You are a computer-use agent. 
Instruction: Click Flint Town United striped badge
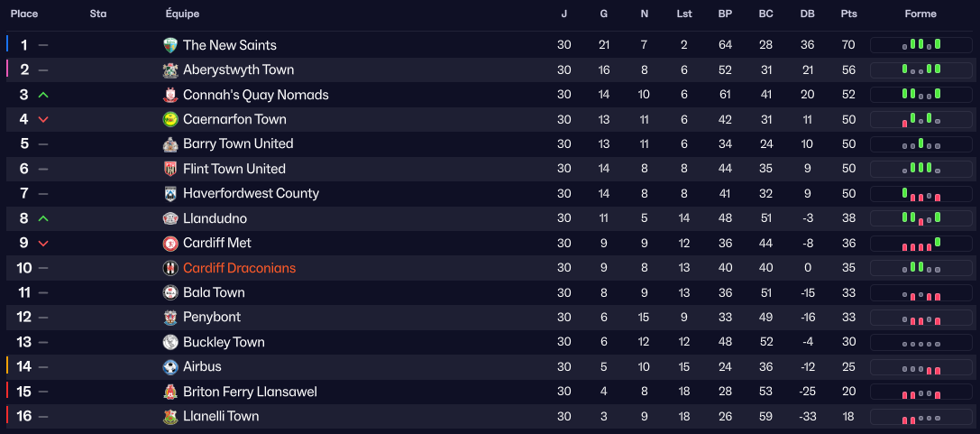point(170,169)
